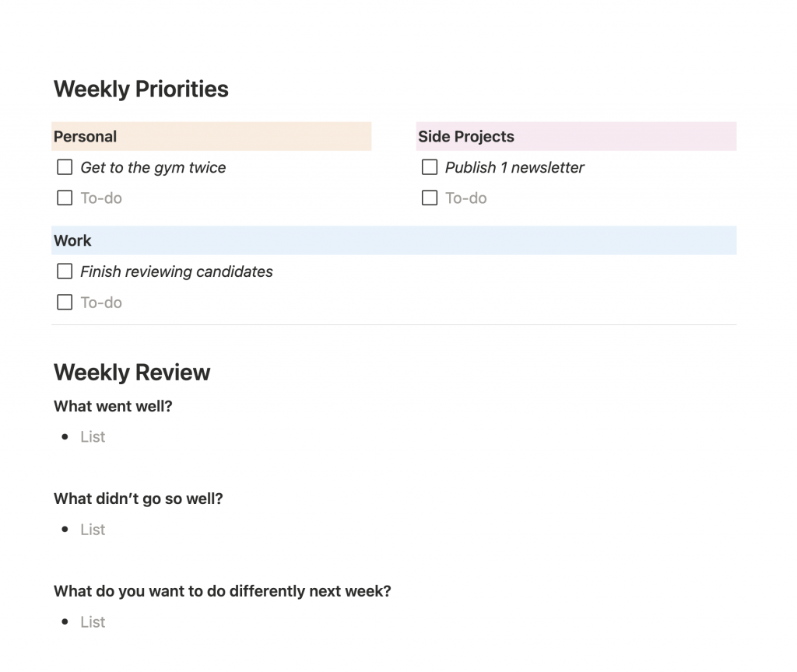Click the 'Get to the gym twice' text

(x=153, y=168)
